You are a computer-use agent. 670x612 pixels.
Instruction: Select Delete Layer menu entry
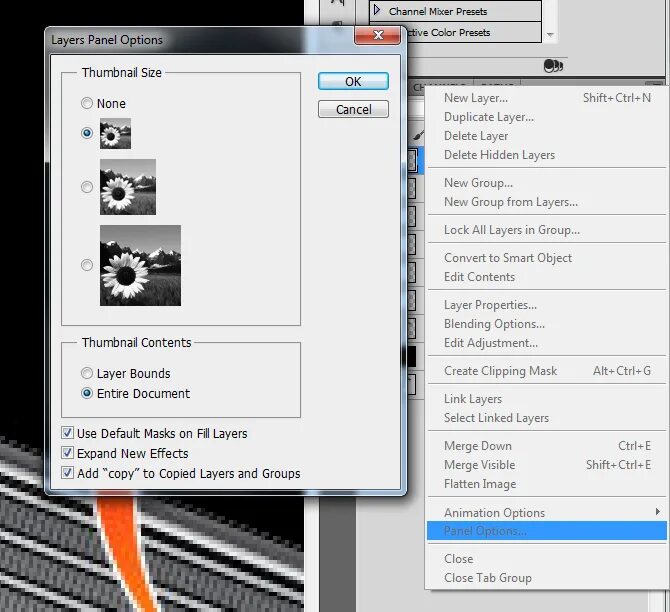pos(547,135)
